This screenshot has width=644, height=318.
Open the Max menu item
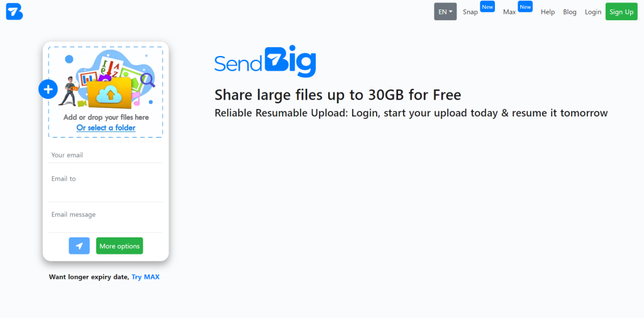509,12
